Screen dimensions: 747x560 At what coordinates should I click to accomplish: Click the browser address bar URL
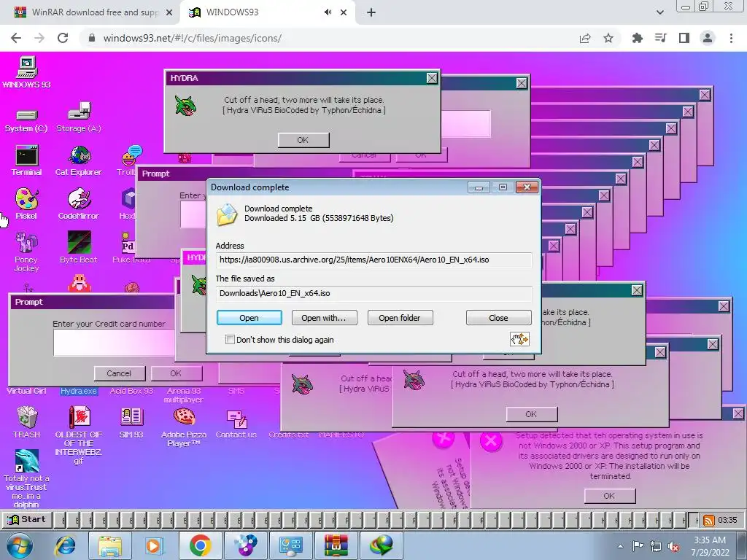(193, 38)
